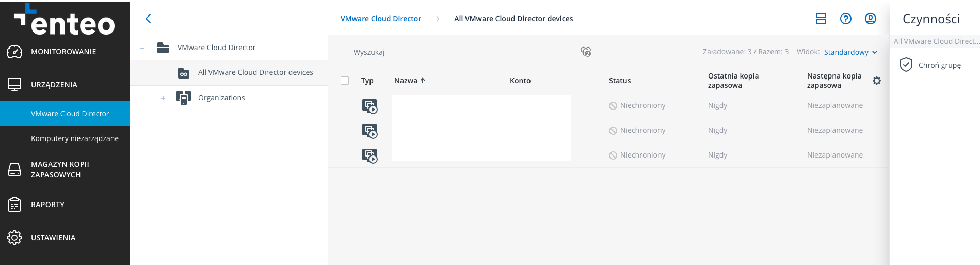
Task: Toggle the select-all checkbox in table header
Action: (345, 81)
